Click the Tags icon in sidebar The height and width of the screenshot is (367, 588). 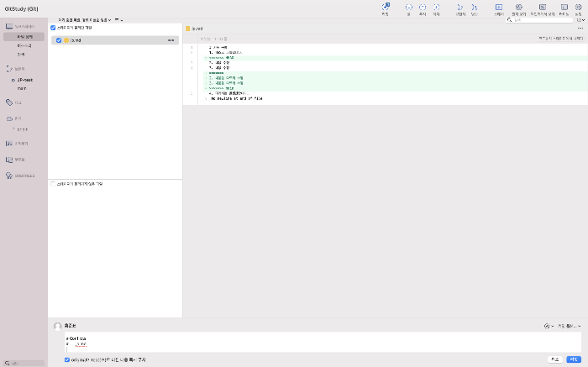pos(9,102)
